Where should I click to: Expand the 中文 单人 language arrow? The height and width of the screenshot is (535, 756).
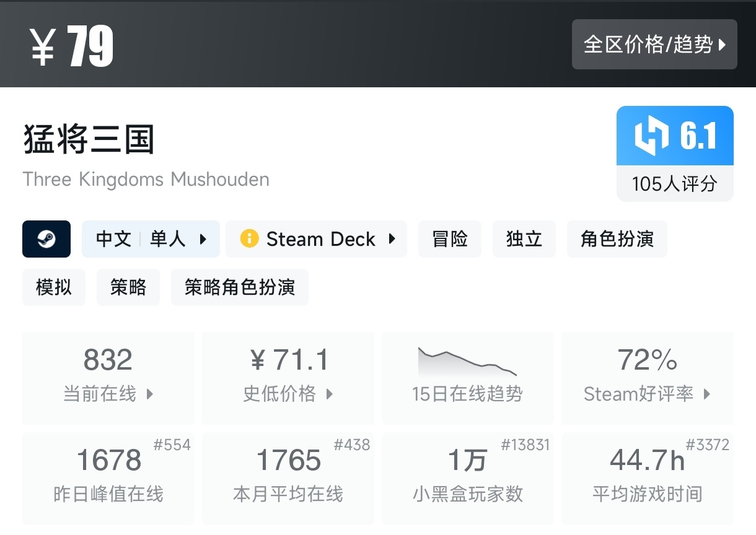(x=203, y=239)
